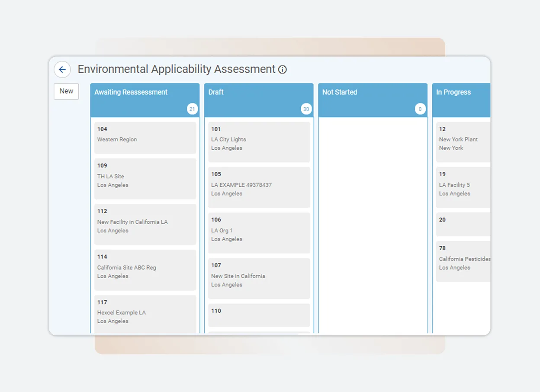Select assessment 117 Hexcel Example LA
540x392 pixels.
tap(145, 312)
